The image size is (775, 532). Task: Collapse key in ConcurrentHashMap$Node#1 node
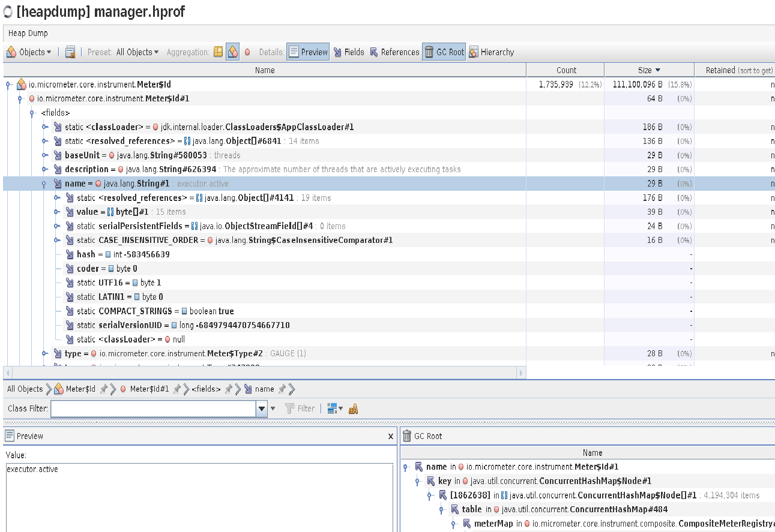(x=417, y=481)
